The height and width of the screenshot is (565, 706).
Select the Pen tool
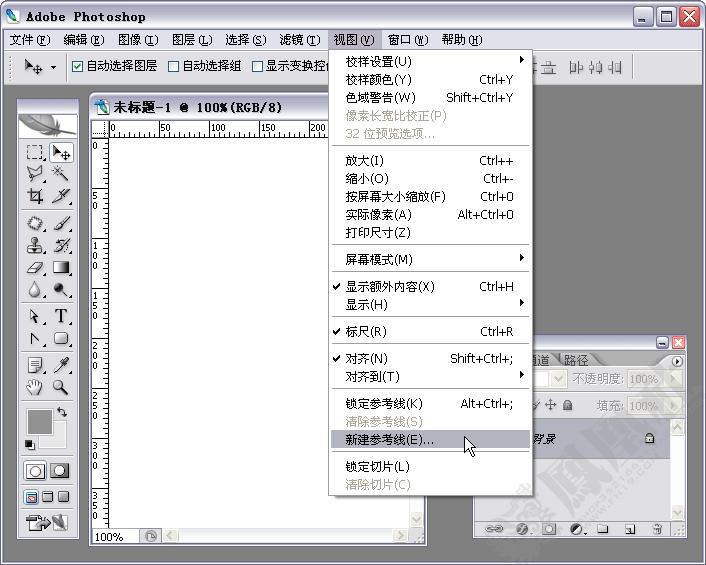35,338
